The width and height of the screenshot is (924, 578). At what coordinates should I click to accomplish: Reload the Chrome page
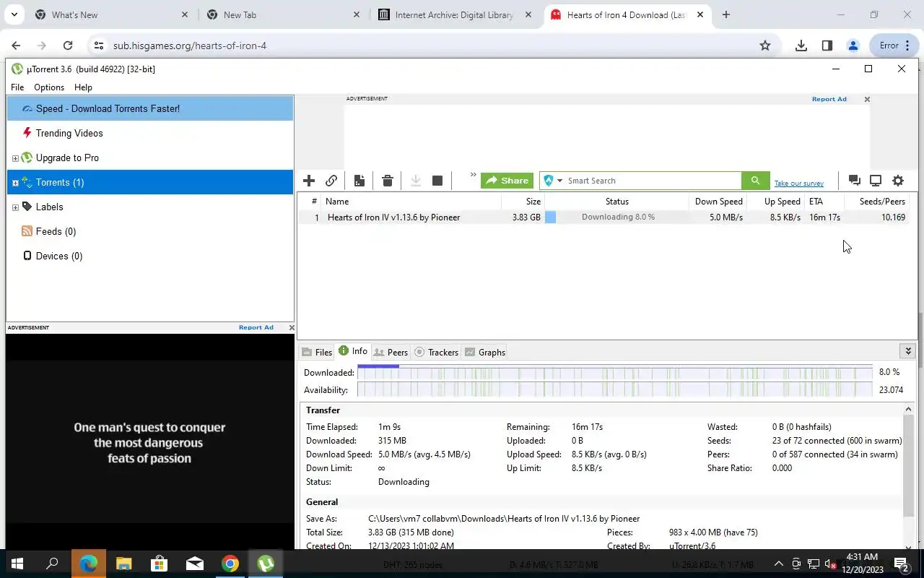[68, 46]
